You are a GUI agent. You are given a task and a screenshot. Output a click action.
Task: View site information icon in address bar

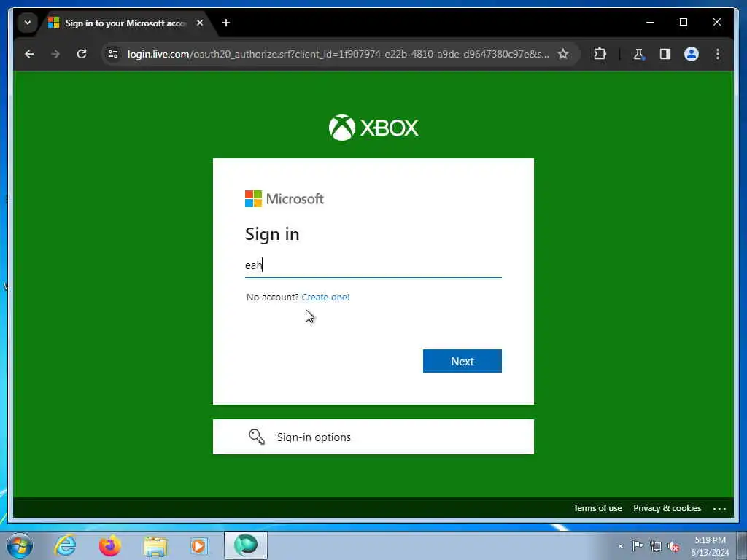point(113,54)
